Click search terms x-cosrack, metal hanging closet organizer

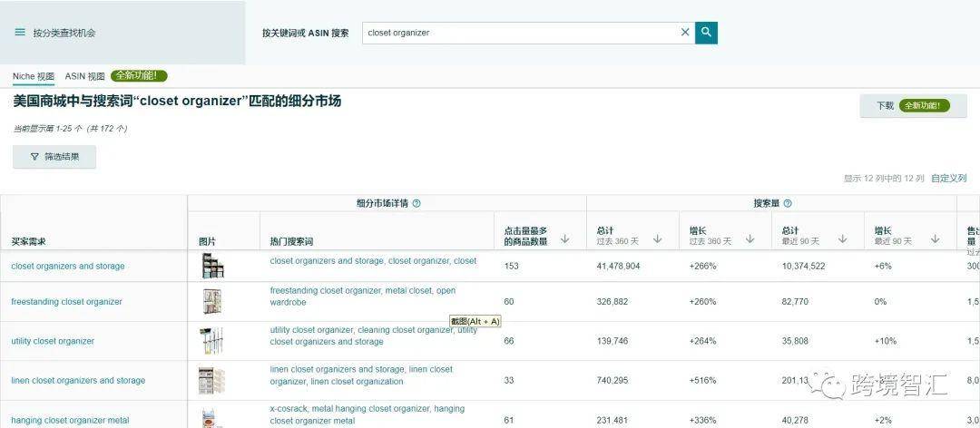click(x=367, y=414)
